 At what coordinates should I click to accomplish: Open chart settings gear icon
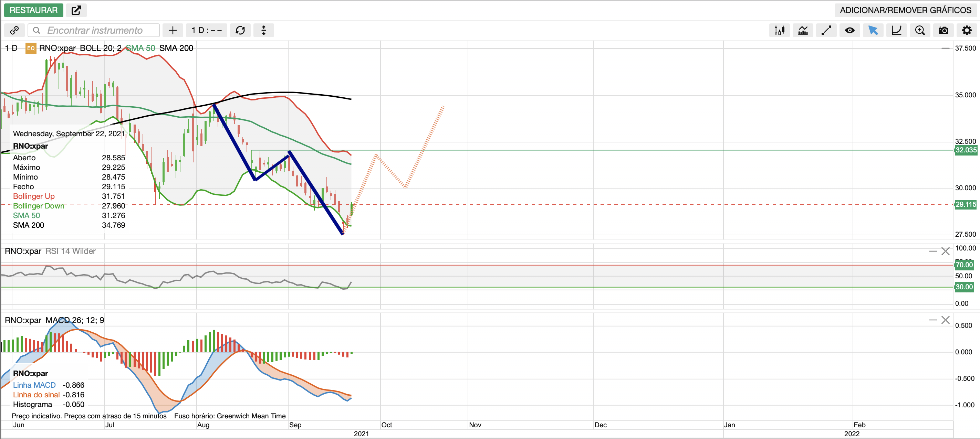(x=966, y=30)
